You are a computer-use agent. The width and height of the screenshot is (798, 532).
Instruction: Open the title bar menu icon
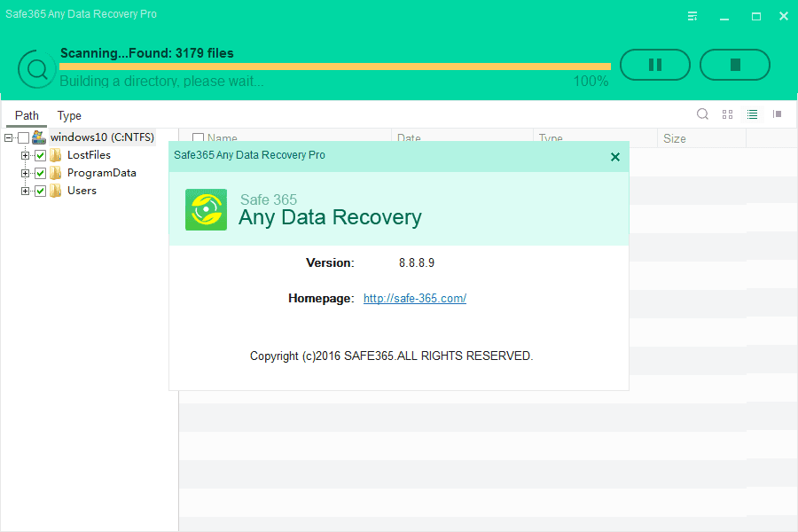coord(692,16)
